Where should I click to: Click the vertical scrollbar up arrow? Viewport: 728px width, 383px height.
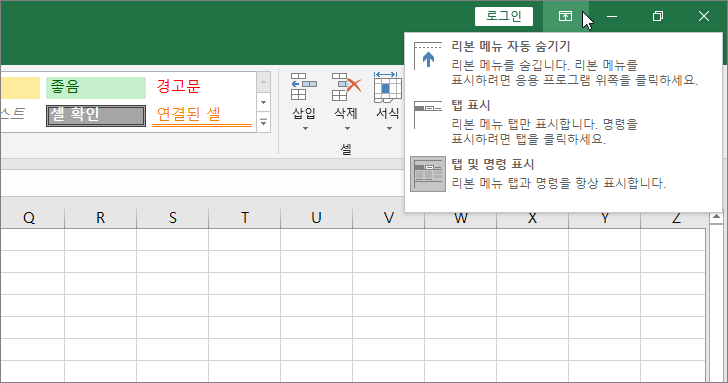point(716,217)
